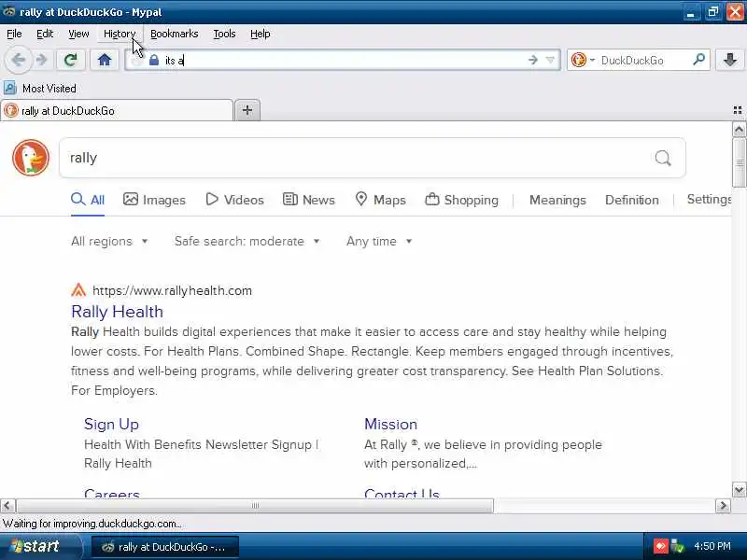Open the Careers sitelink
The image size is (747, 560).
point(112,494)
